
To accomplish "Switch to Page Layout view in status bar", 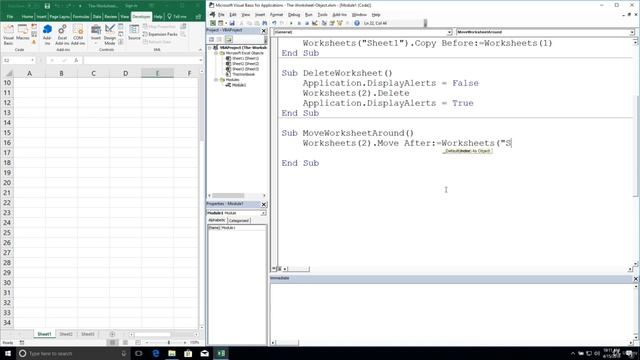I will (x=125, y=342).
